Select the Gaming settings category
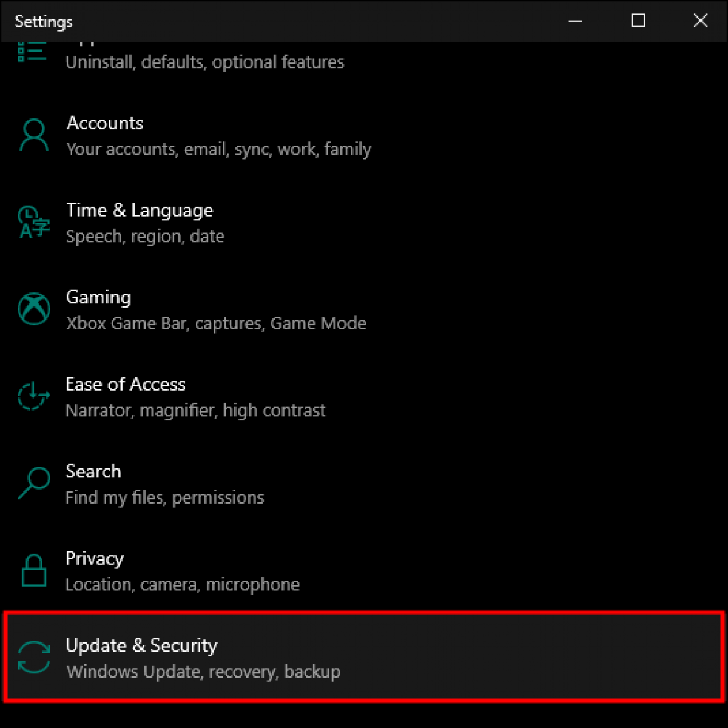The image size is (728, 728). click(98, 297)
